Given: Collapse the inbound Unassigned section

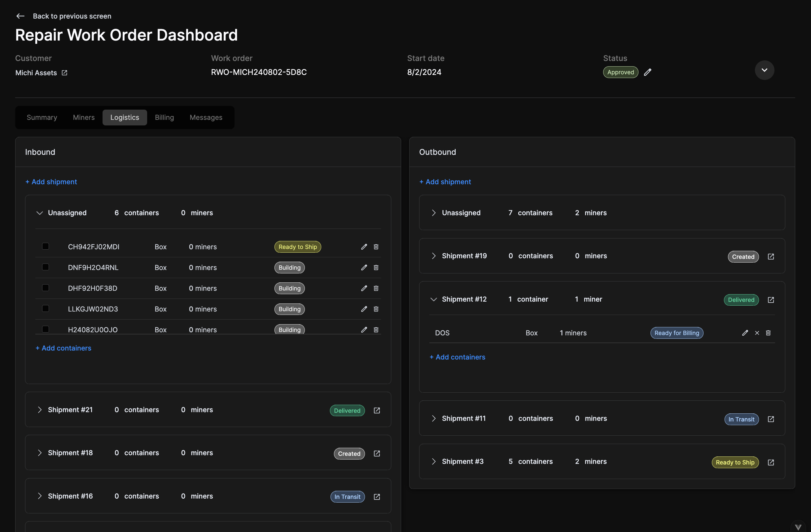Looking at the screenshot, I should [x=40, y=213].
